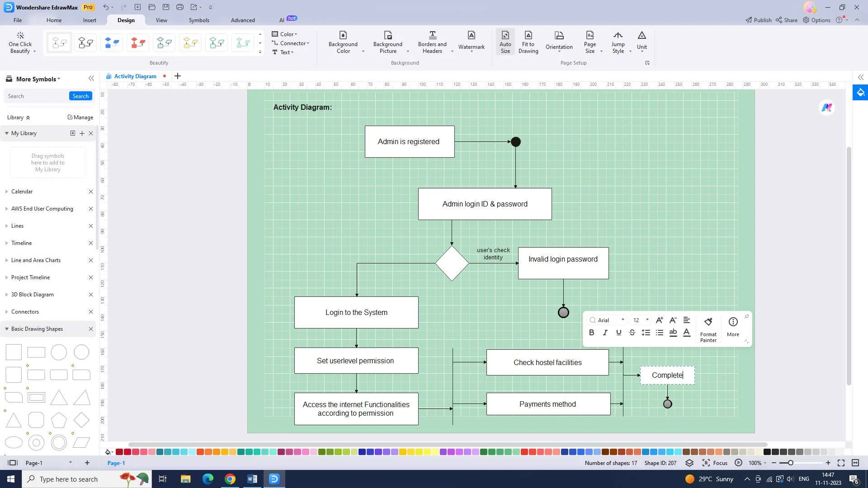Click the Bold formatting button in toolbar

[592, 332]
